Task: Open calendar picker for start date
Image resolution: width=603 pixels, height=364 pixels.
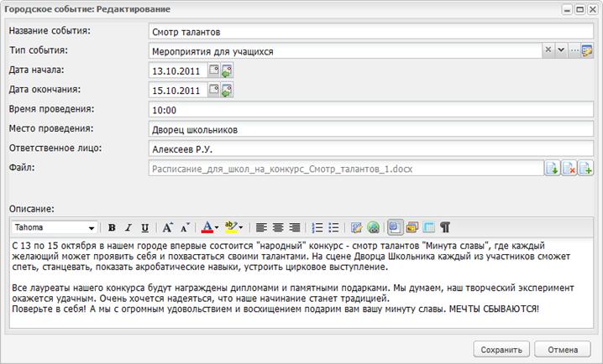Action: coord(213,70)
